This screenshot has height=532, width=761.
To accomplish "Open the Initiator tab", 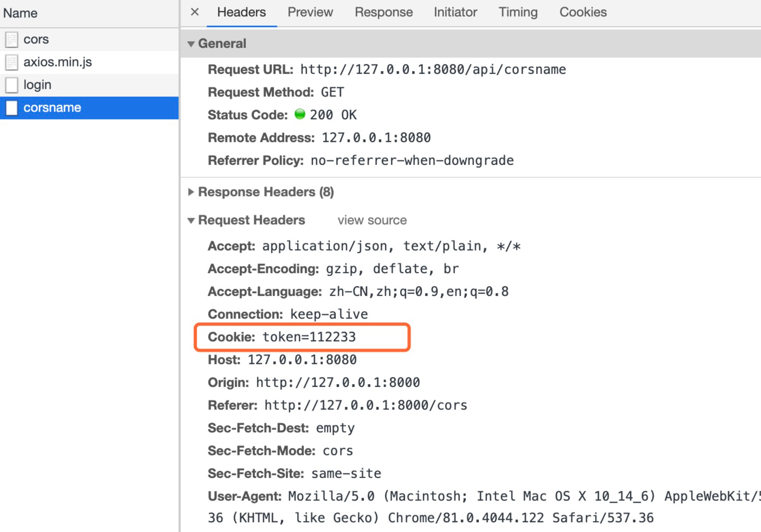I will [455, 12].
